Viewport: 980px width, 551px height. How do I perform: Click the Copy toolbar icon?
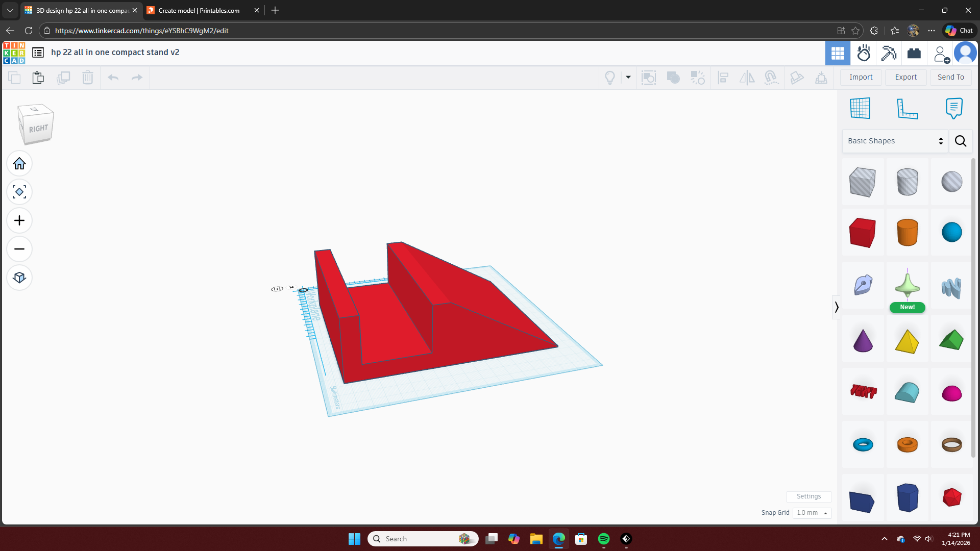pos(14,78)
